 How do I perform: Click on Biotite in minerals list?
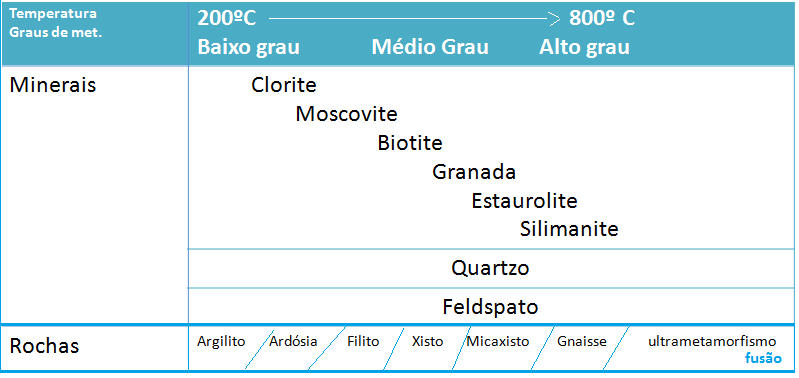click(x=410, y=143)
